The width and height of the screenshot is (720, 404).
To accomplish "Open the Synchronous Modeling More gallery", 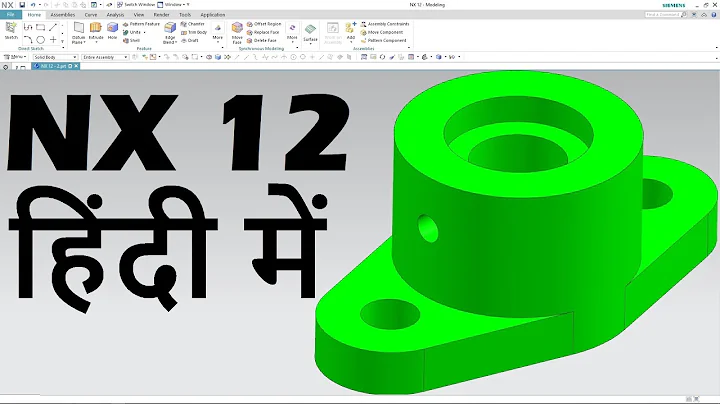I will click(x=292, y=32).
